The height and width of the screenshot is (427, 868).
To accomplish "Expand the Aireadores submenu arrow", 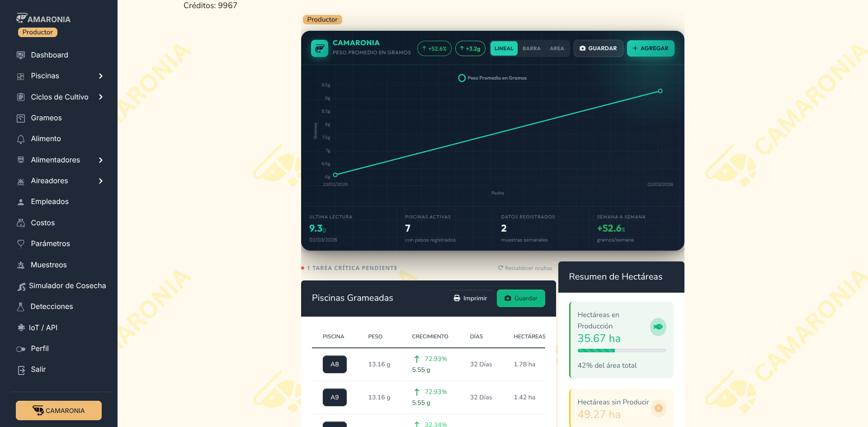I will (x=101, y=181).
